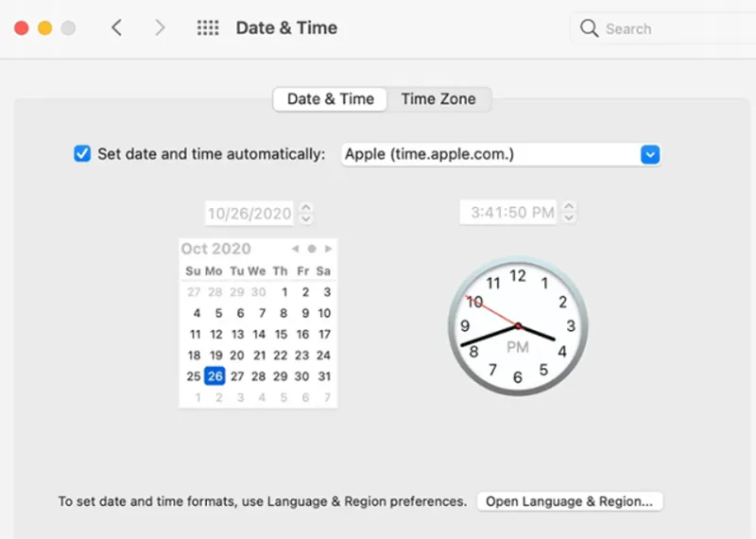
Task: Decrease time with stepper down arrow
Action: coord(569,217)
